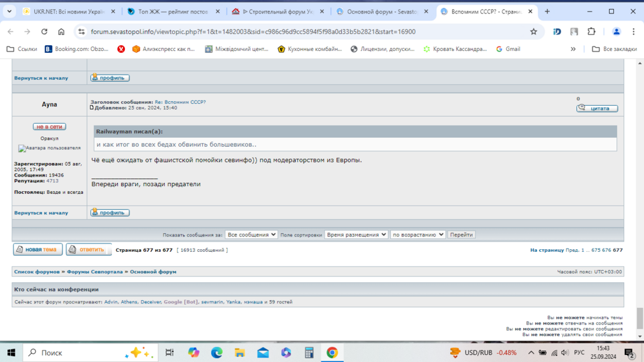Image resolution: width=644 pixels, height=362 pixels.
Task: Bookmark this page with the star icon
Action: (533, 32)
